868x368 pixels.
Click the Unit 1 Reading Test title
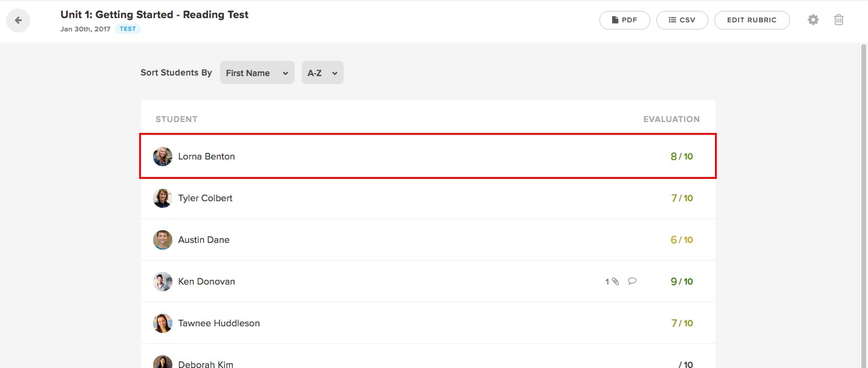click(154, 15)
